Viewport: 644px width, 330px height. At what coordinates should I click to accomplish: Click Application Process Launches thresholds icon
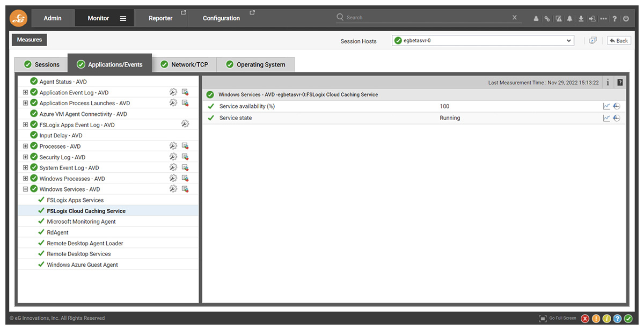[185, 103]
